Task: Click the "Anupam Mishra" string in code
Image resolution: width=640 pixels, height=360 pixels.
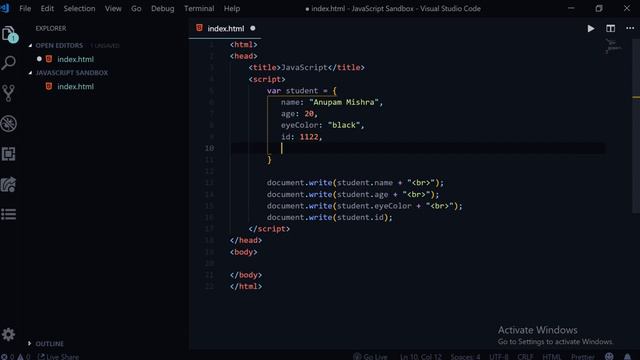Action: pyautogui.click(x=344, y=102)
